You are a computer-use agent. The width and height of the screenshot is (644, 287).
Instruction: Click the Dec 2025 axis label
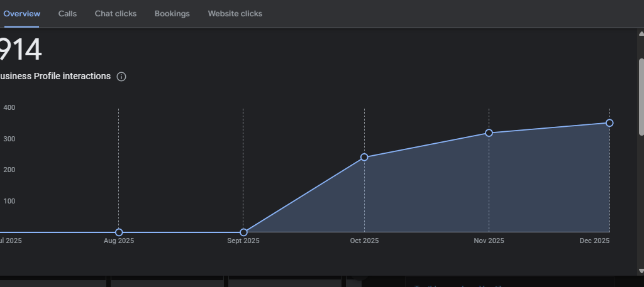pos(594,241)
